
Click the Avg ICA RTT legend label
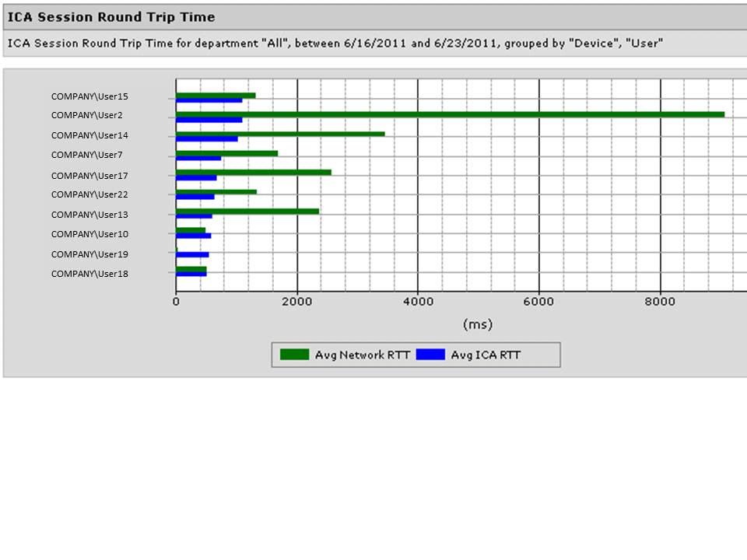[x=486, y=355]
